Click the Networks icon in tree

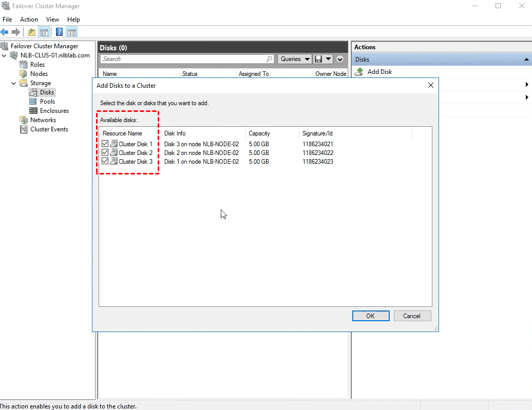24,120
